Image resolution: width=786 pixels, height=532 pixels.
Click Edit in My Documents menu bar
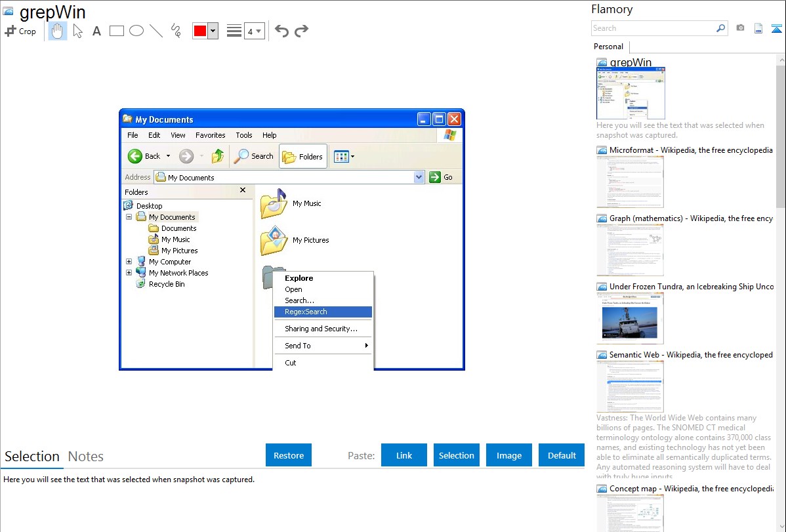[x=154, y=135]
